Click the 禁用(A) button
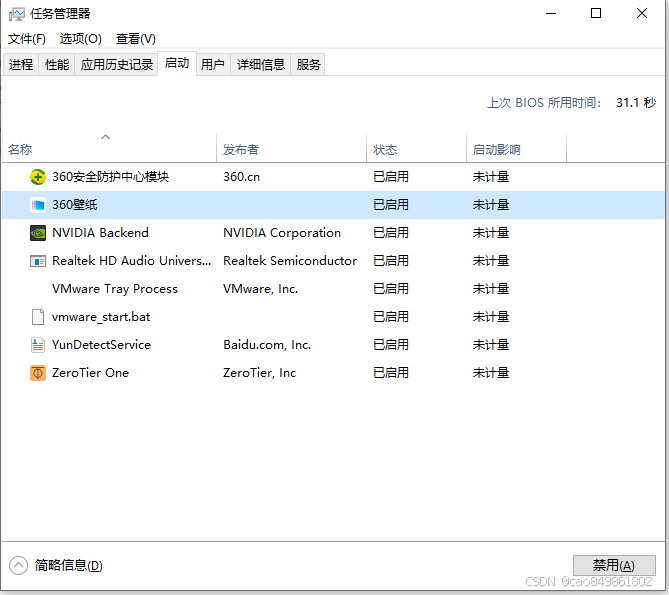Screen dimensions: 669x595 tap(614, 566)
